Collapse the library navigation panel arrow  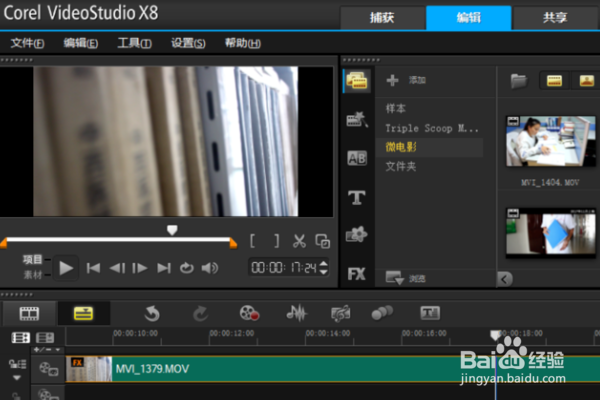(x=504, y=279)
